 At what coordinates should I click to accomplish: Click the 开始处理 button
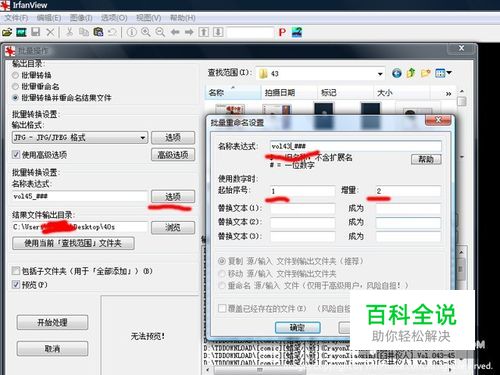[x=52, y=322]
